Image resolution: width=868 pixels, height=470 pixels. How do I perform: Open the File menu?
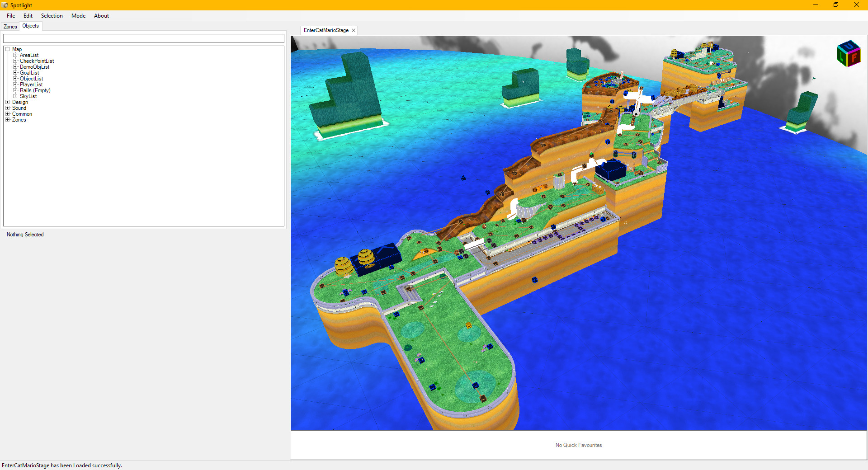(10, 16)
